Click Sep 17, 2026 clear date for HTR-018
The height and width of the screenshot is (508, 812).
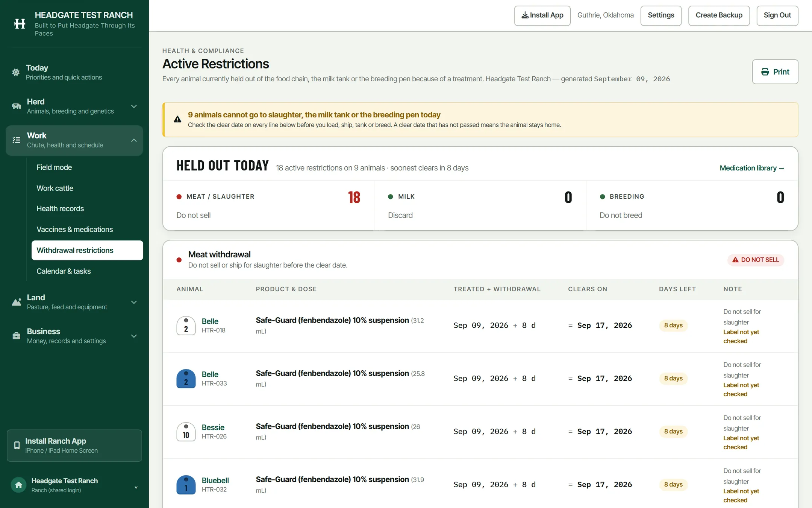pos(604,325)
